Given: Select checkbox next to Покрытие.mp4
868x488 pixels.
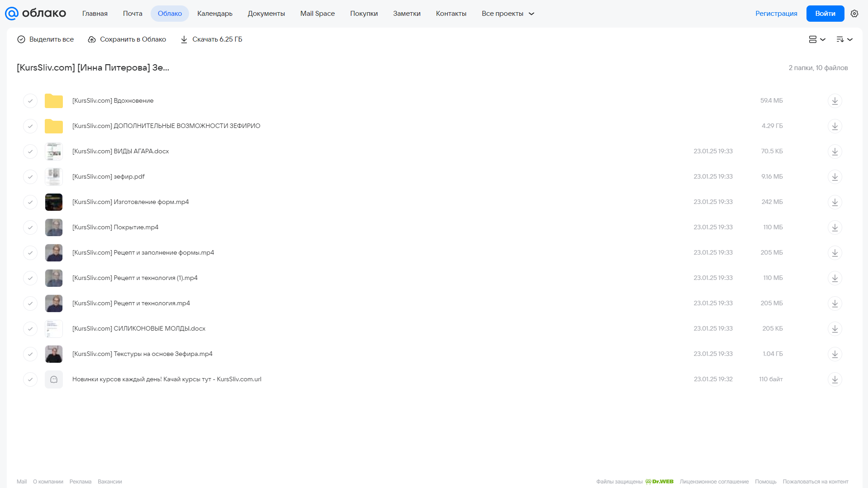Looking at the screenshot, I should [x=30, y=227].
